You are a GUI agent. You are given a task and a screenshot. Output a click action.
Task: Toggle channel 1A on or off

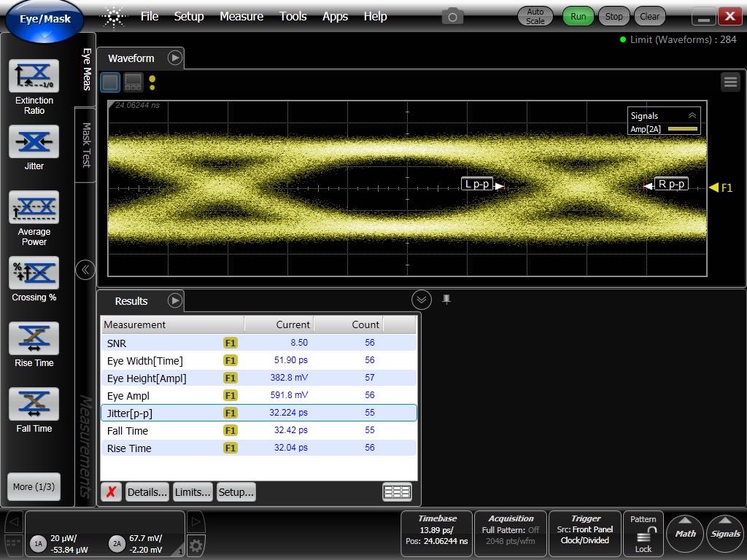38,543
